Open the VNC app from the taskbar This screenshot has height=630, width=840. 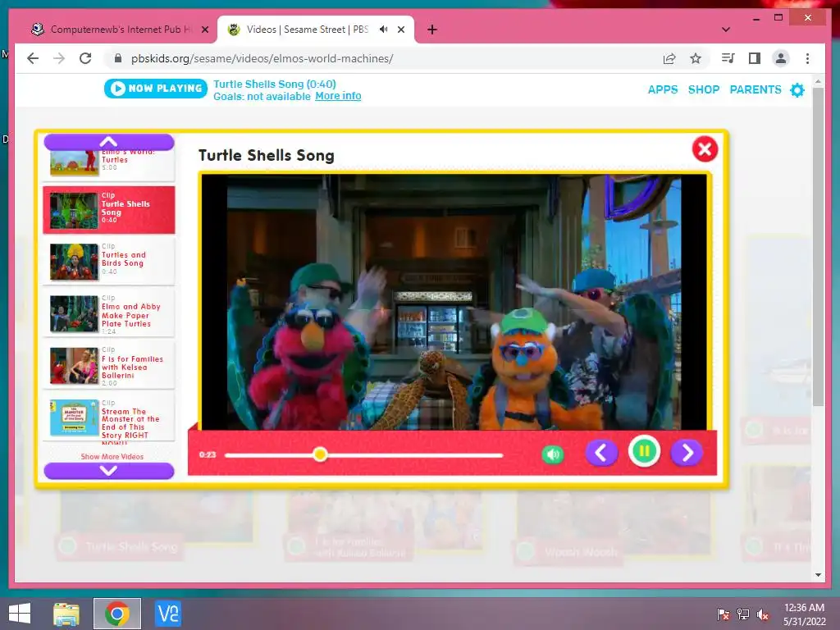pyautogui.click(x=167, y=614)
